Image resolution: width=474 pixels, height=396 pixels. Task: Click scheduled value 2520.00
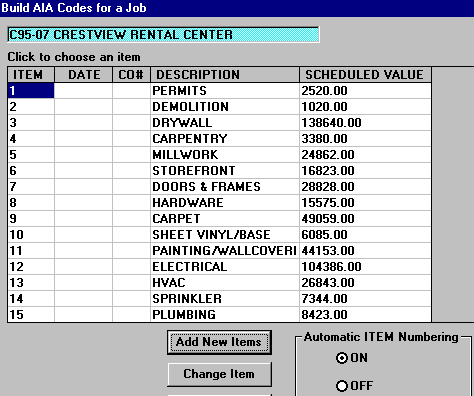click(365, 91)
